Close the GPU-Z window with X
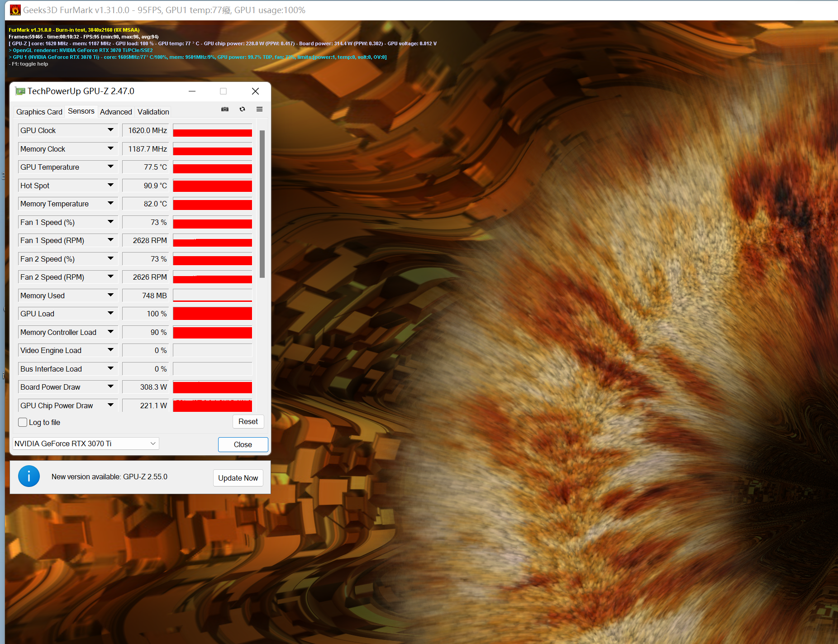838x644 pixels. (x=255, y=91)
